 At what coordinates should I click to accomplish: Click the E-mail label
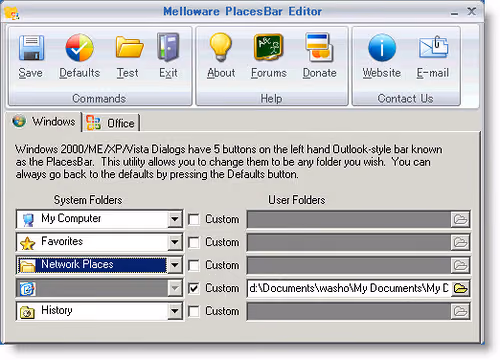(433, 73)
